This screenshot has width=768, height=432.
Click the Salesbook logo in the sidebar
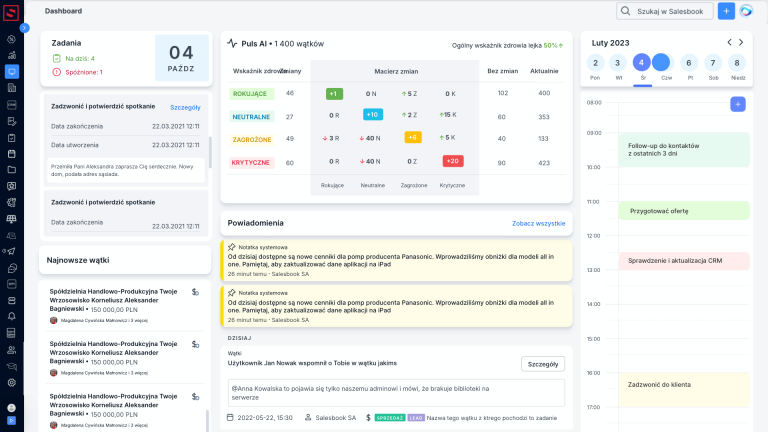(11, 11)
